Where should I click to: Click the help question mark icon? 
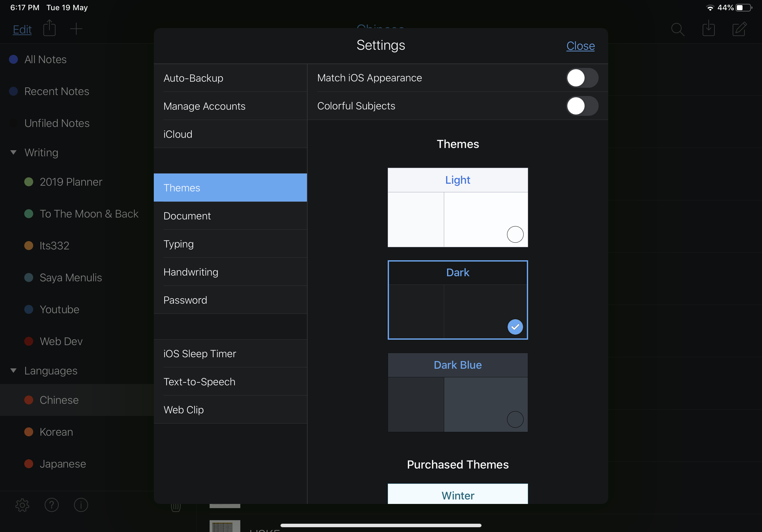pyautogui.click(x=51, y=505)
